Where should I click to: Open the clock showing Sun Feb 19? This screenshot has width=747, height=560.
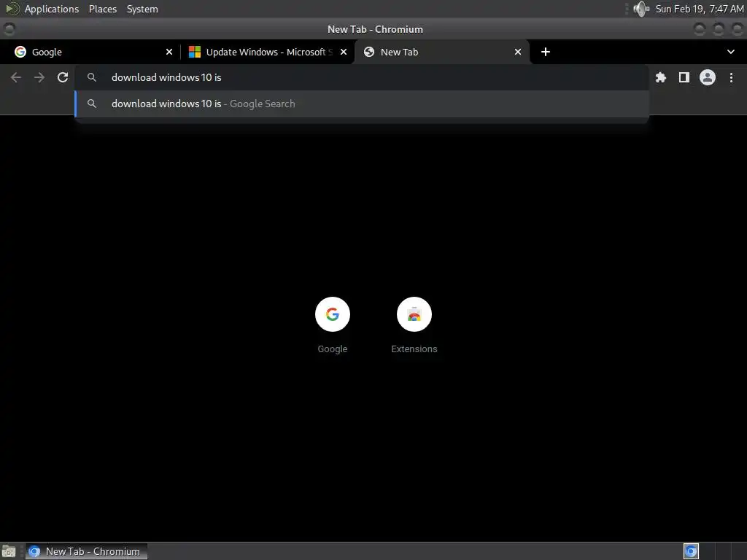[700, 9]
